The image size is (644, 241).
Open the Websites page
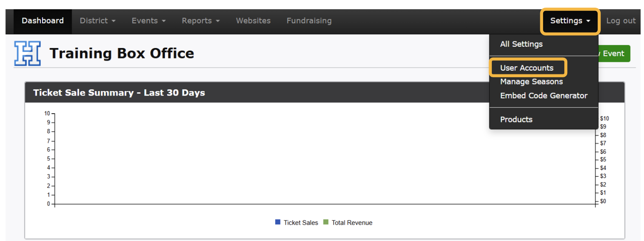[253, 21]
